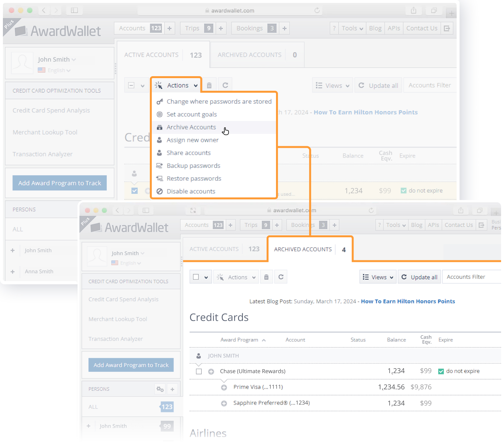504x448 pixels.
Task: Click the plus icon in the Persons header
Action: 173,389
